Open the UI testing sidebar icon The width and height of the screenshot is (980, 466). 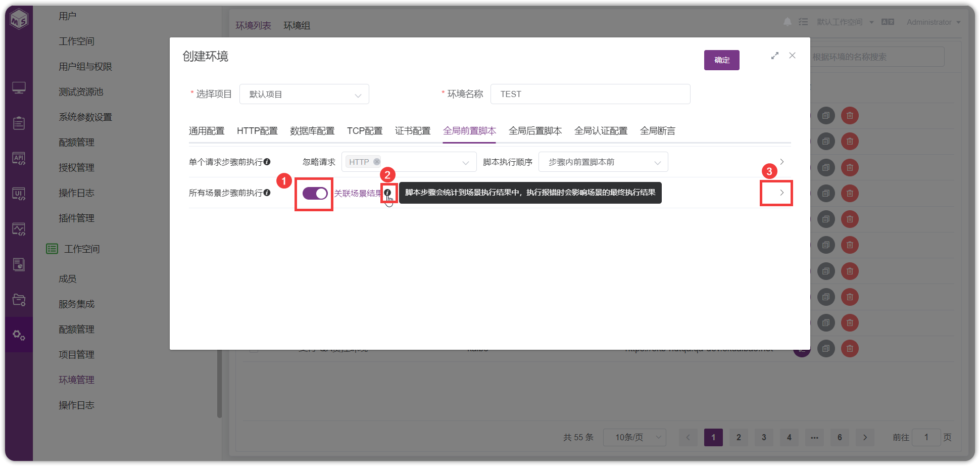point(19,194)
